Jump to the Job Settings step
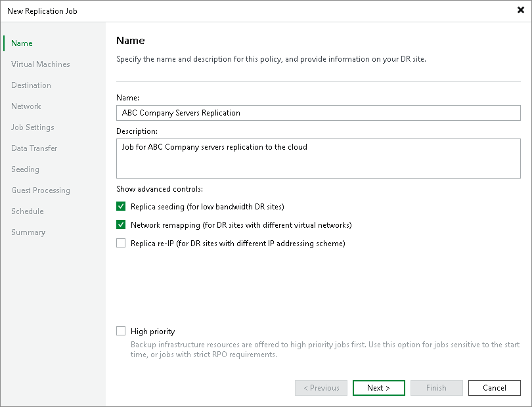The height and width of the screenshot is (407, 532). pyautogui.click(x=33, y=127)
